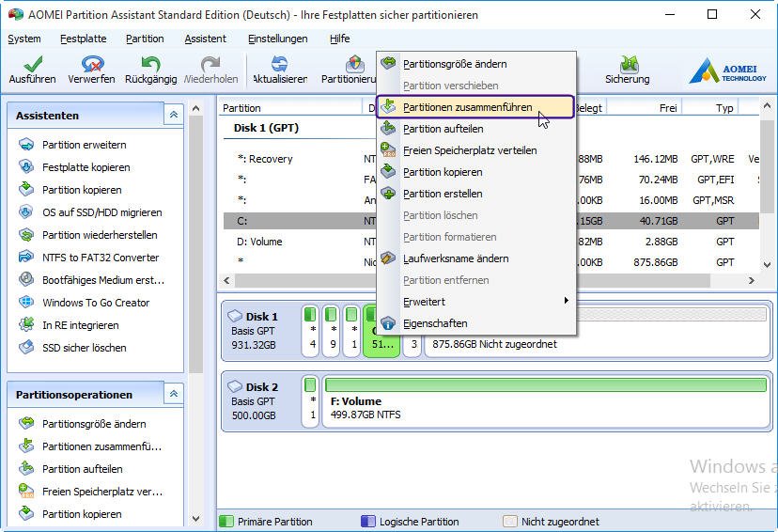Choose Partitionsgröße ändern from context menu
Screen dimensions: 778x532
tap(476, 64)
